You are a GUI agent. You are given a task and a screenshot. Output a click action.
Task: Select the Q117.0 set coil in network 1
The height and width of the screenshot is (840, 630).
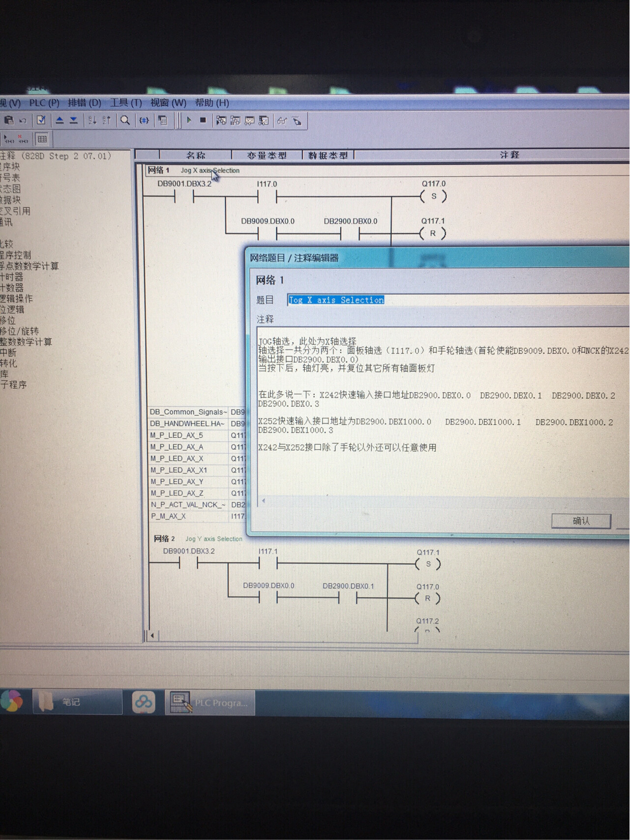433,196
